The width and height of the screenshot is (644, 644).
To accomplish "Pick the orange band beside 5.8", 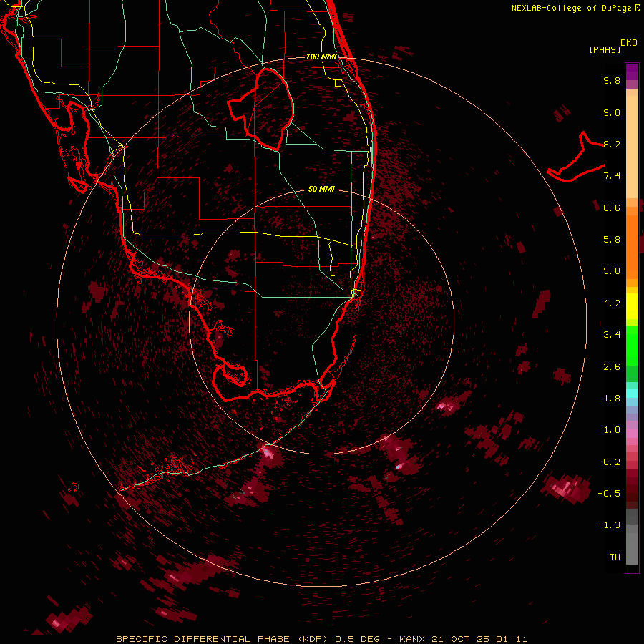I will (x=632, y=246).
